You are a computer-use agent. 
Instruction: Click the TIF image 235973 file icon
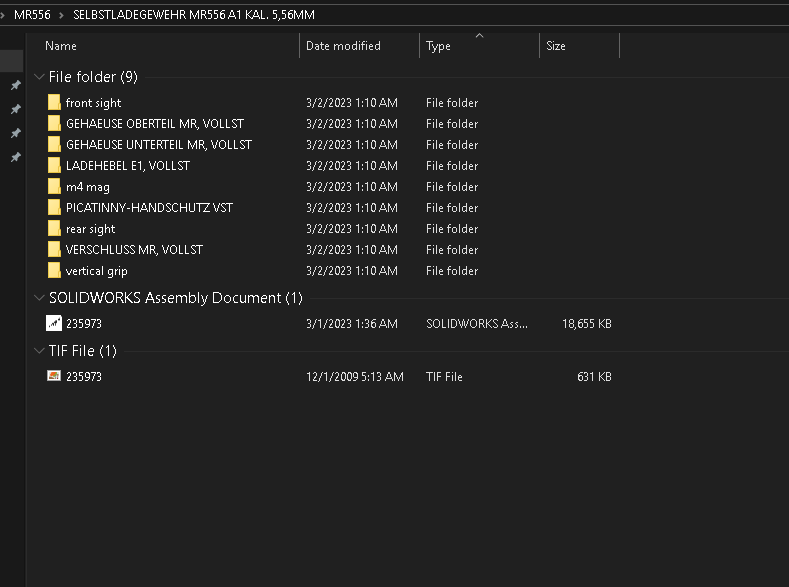tap(54, 376)
